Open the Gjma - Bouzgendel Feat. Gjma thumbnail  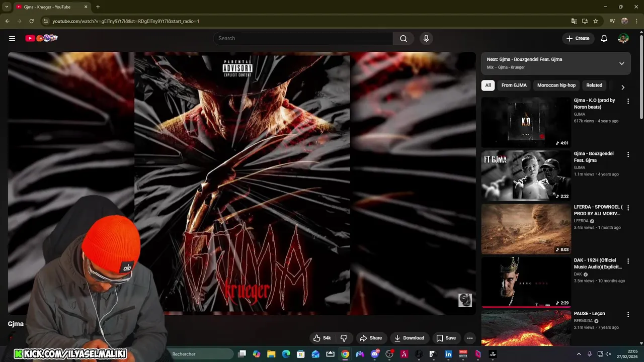click(526, 175)
